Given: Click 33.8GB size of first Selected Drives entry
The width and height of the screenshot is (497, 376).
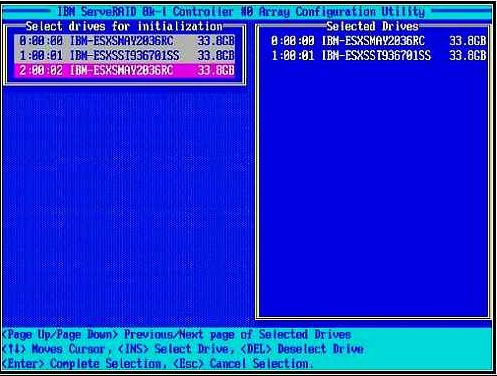Looking at the screenshot, I should point(467,41).
